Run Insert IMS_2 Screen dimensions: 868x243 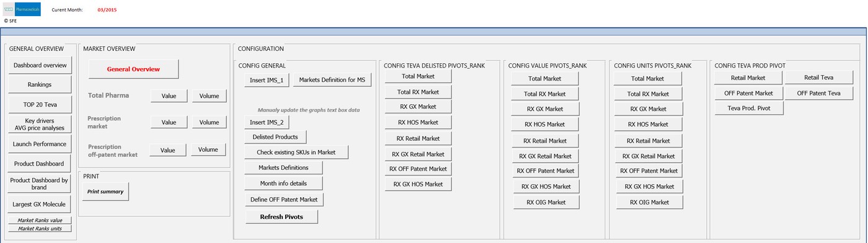tap(267, 122)
